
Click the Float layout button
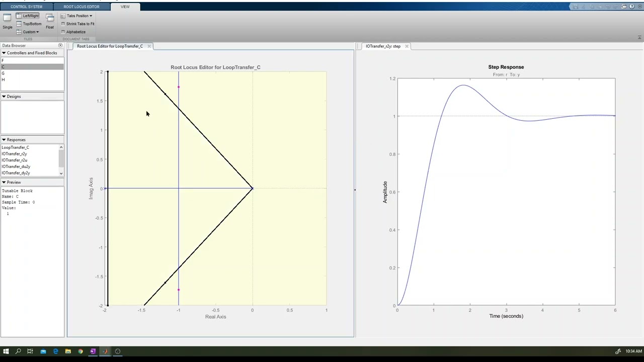[x=50, y=21]
